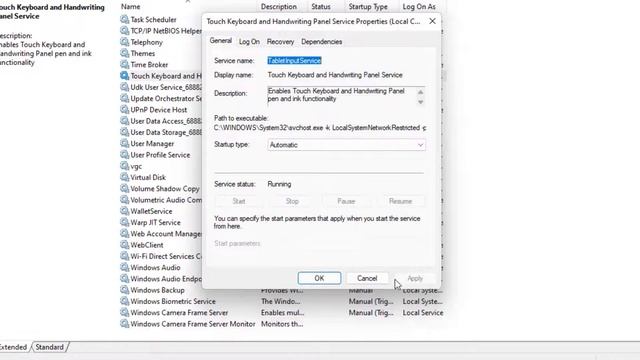The width and height of the screenshot is (640, 360).
Task: Click the gear icon beside WalletService
Action: click(x=124, y=211)
